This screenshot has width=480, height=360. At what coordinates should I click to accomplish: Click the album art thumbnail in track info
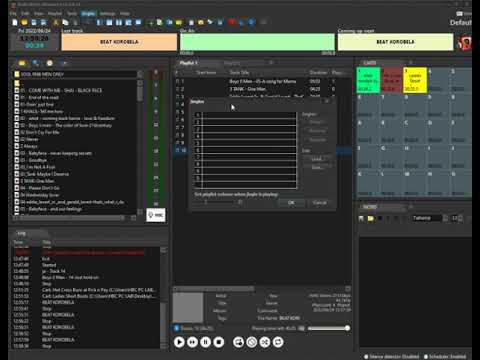click(188, 307)
